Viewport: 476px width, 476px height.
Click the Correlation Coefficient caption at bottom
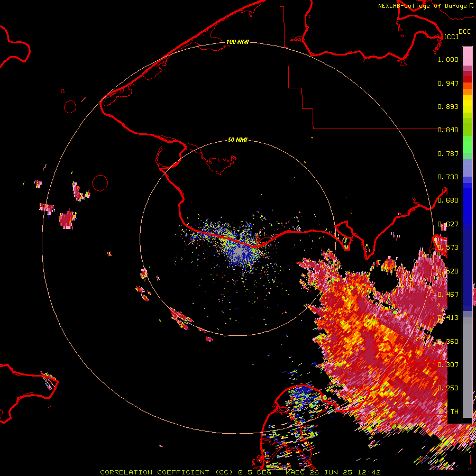(240, 472)
